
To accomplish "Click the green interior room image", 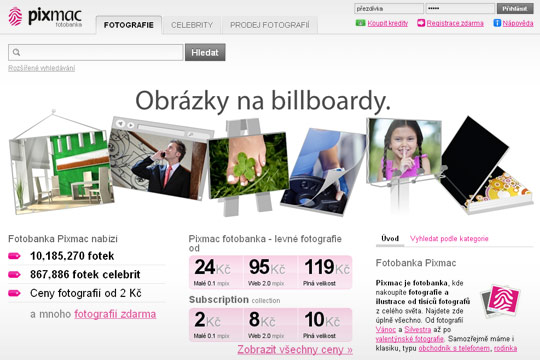I will pyautogui.click(x=61, y=173).
